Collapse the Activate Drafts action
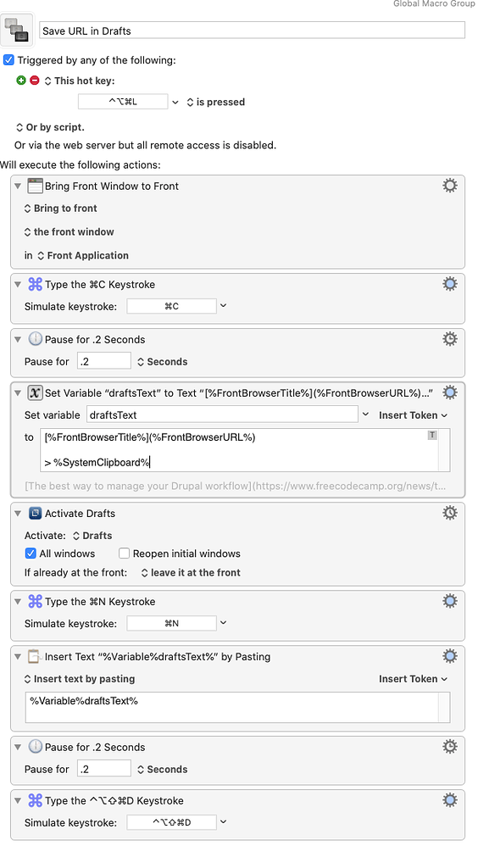This screenshot has width=478, height=868. (x=18, y=514)
